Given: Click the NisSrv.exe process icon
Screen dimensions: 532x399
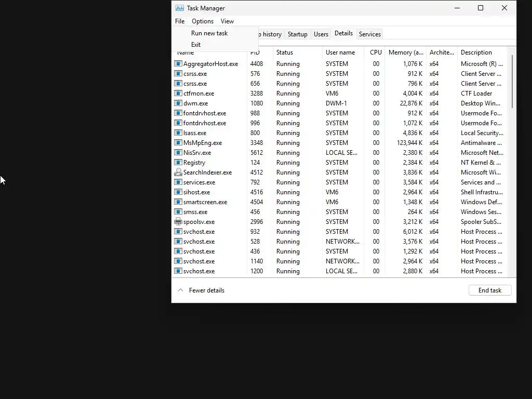Looking at the screenshot, I should (178, 152).
